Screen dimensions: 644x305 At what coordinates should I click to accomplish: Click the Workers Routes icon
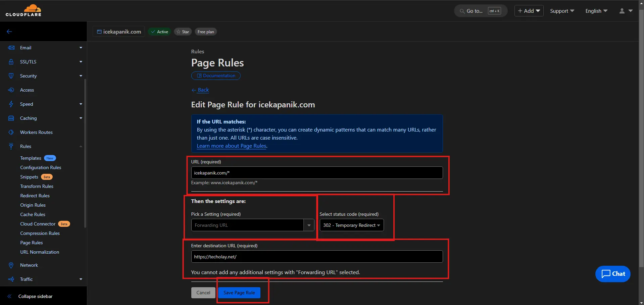11,132
